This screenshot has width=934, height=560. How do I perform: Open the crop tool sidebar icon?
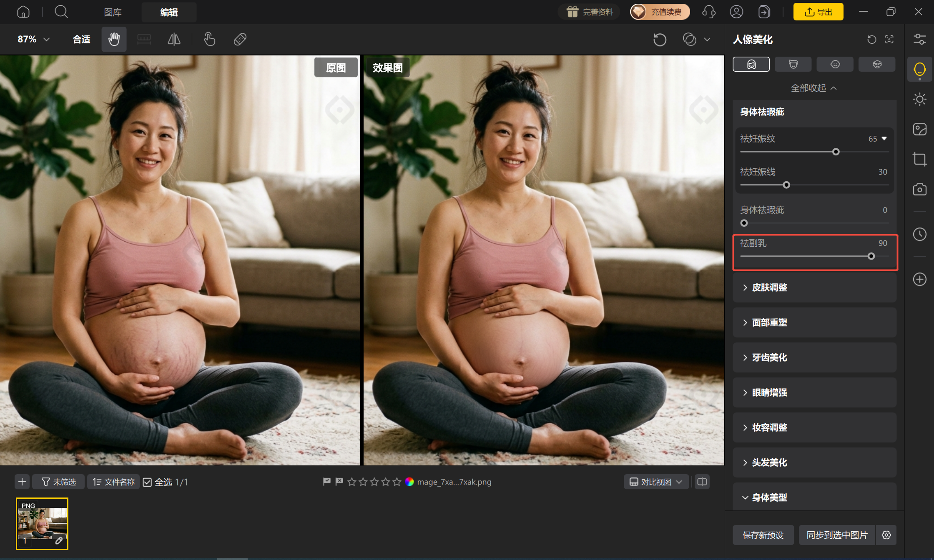919,159
